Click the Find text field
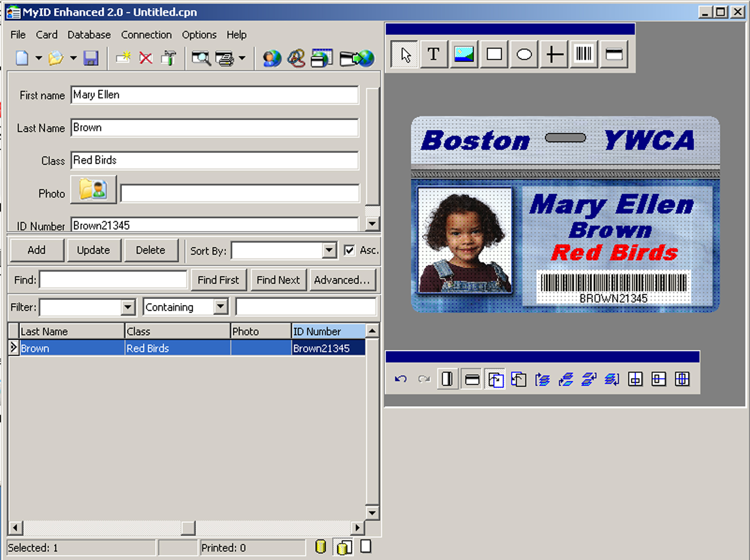 point(113,280)
